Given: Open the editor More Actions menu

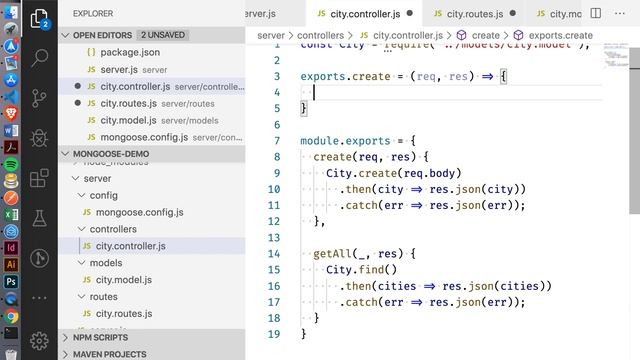Looking at the screenshot, I should [620, 13].
